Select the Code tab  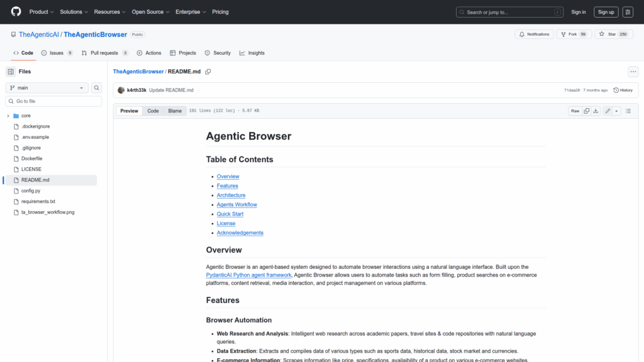click(23, 53)
